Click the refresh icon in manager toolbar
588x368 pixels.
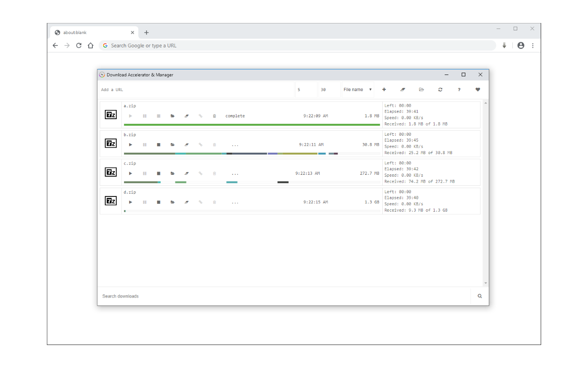(440, 90)
